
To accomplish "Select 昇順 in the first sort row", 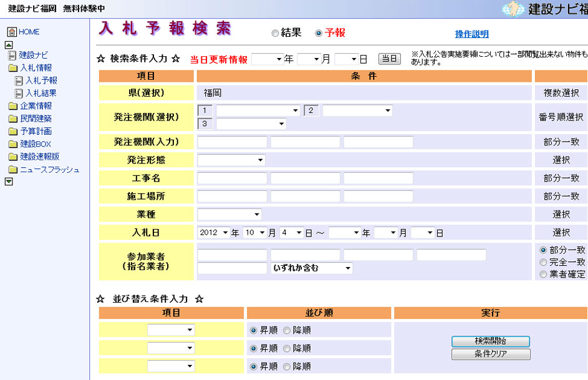I will [254, 331].
